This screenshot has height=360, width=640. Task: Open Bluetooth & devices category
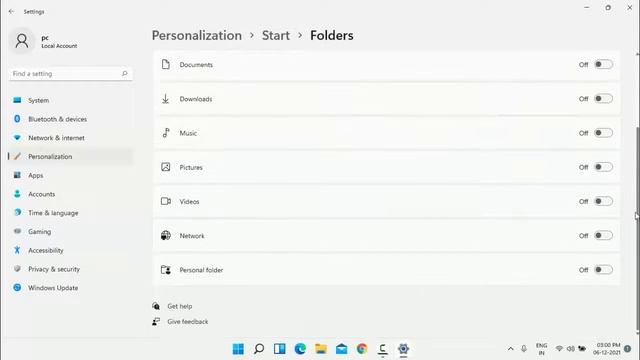point(70,119)
